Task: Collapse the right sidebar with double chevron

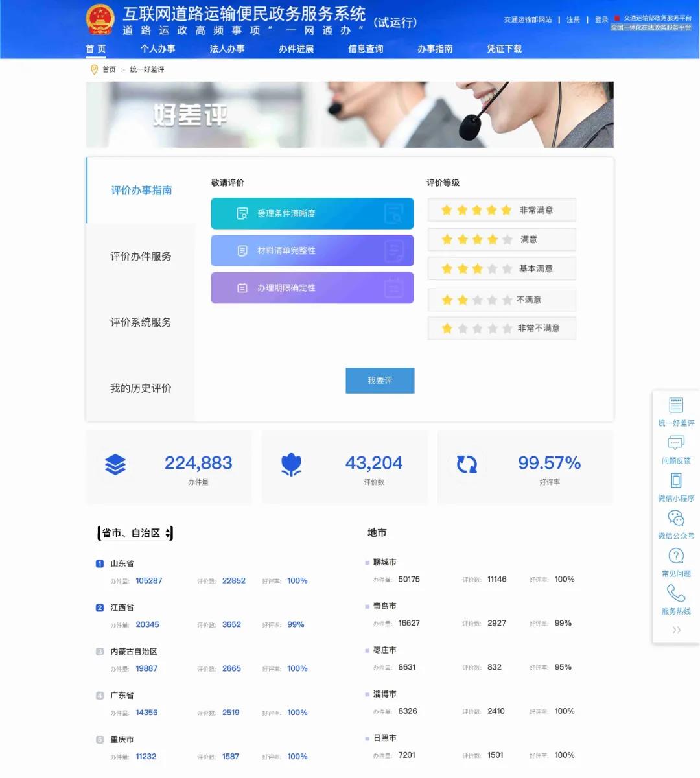Action: (676, 630)
